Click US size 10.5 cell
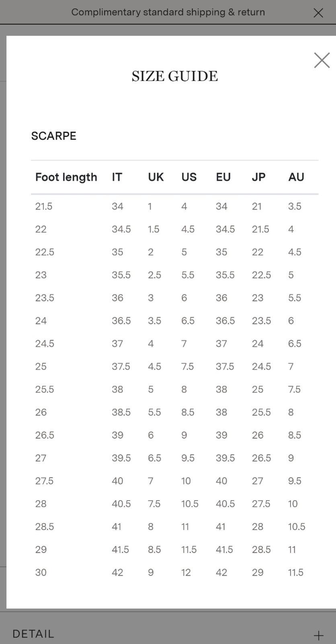The width and height of the screenshot is (336, 644). 190,504
